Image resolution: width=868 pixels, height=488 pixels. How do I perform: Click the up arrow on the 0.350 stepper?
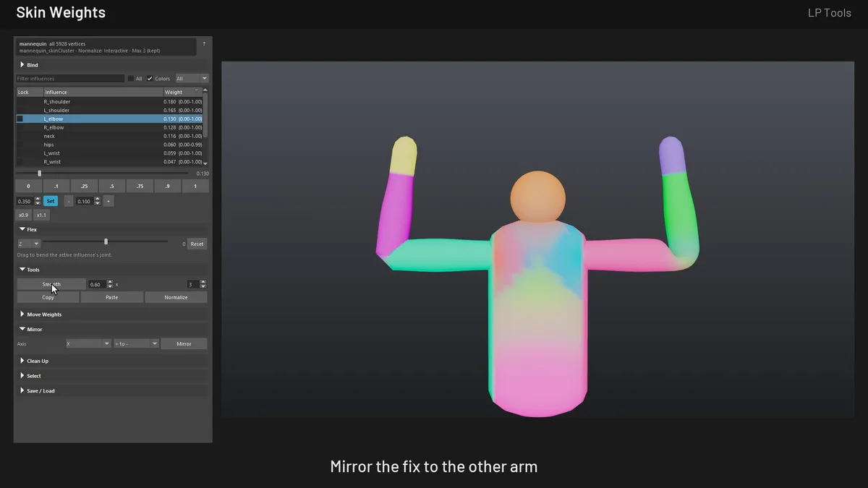[x=38, y=199]
